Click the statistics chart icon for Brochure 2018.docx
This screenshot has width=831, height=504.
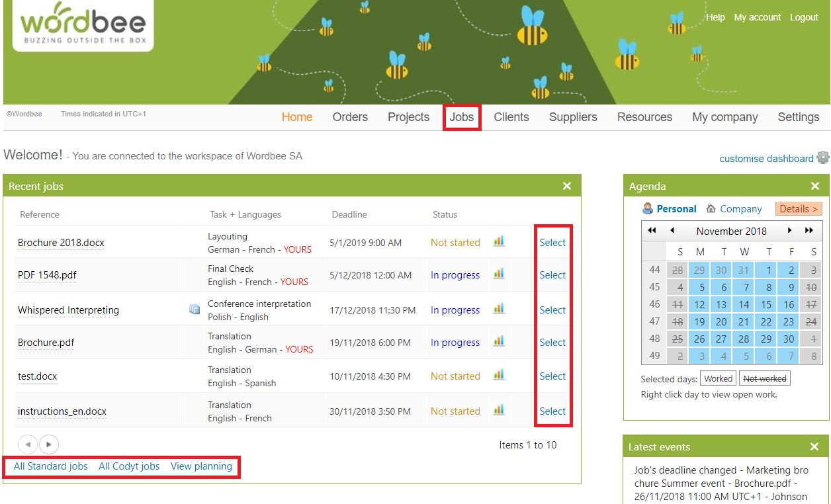tap(499, 241)
